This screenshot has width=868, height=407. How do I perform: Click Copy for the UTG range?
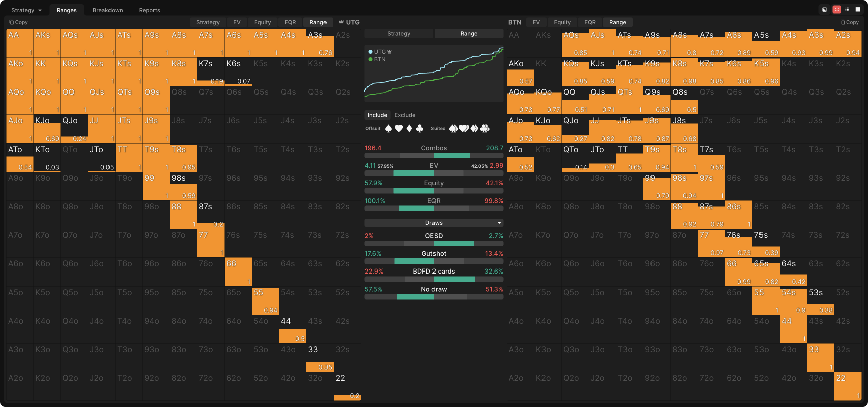19,22
